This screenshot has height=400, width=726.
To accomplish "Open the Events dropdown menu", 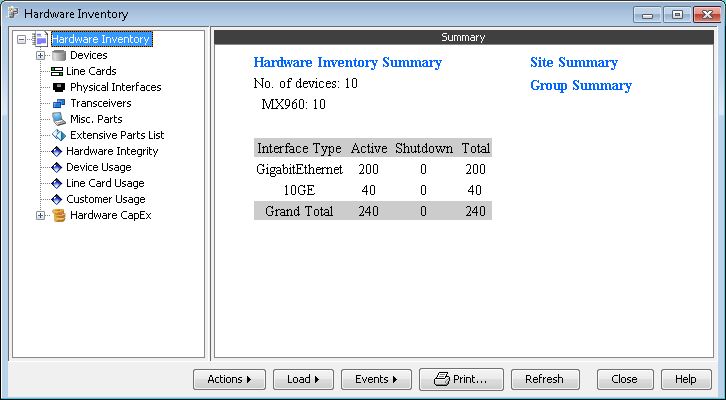I will tap(376, 379).
